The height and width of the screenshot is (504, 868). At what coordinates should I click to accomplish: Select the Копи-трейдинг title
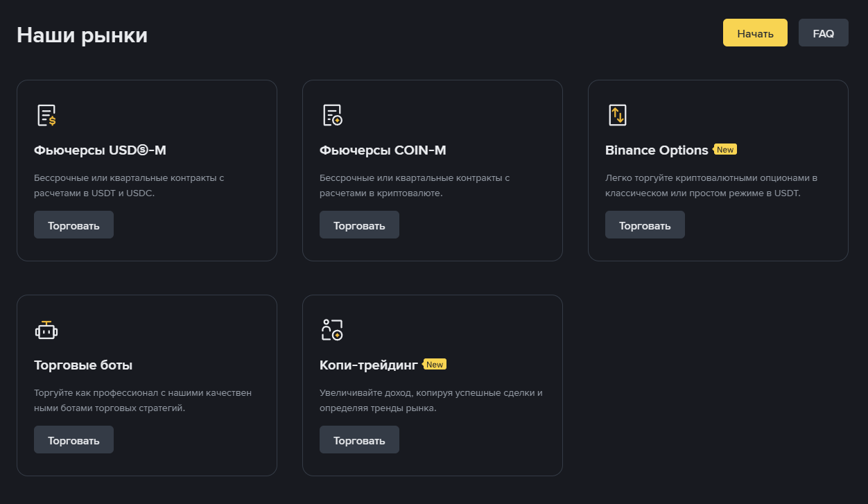(369, 365)
